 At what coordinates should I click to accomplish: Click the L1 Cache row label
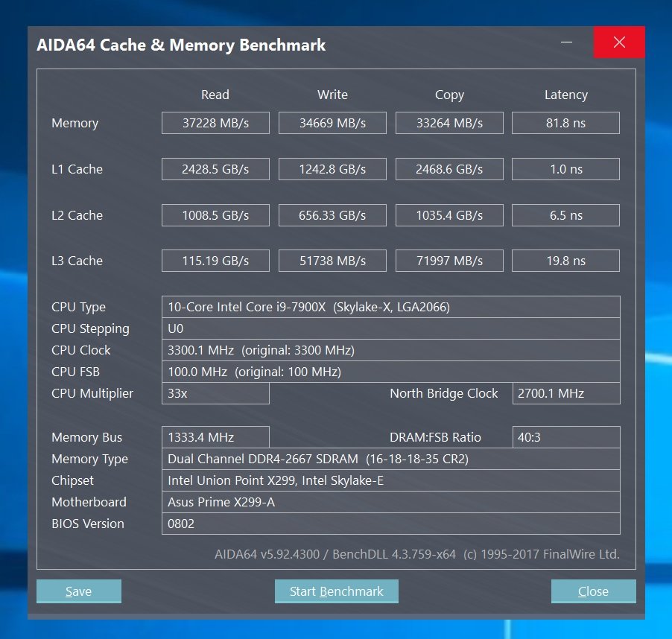77,169
